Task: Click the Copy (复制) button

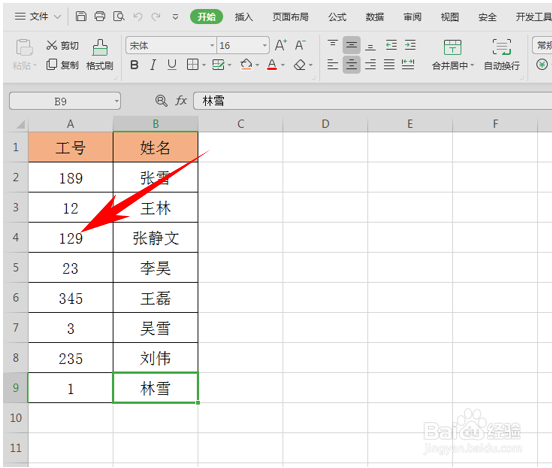Action: coord(62,65)
